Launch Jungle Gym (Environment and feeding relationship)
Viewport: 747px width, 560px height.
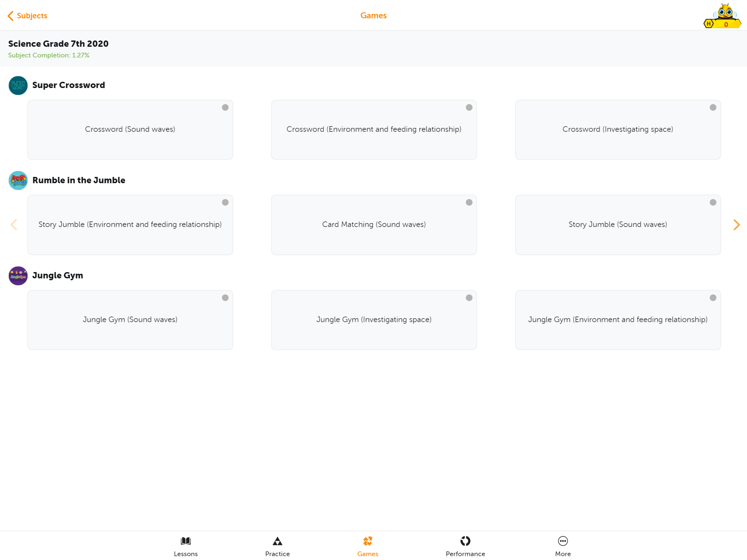pos(618,320)
